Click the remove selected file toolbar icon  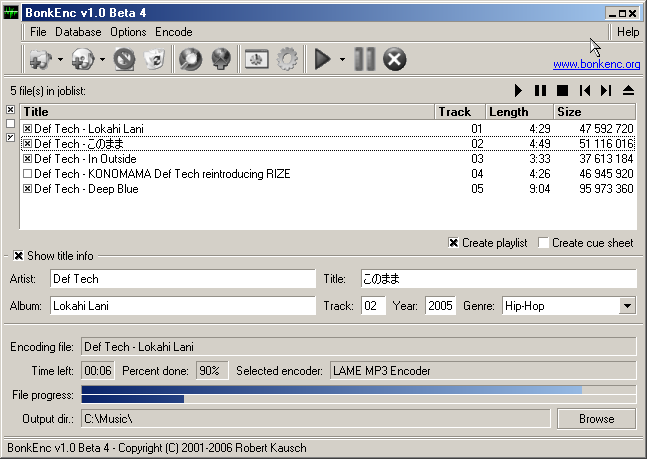pos(124,60)
